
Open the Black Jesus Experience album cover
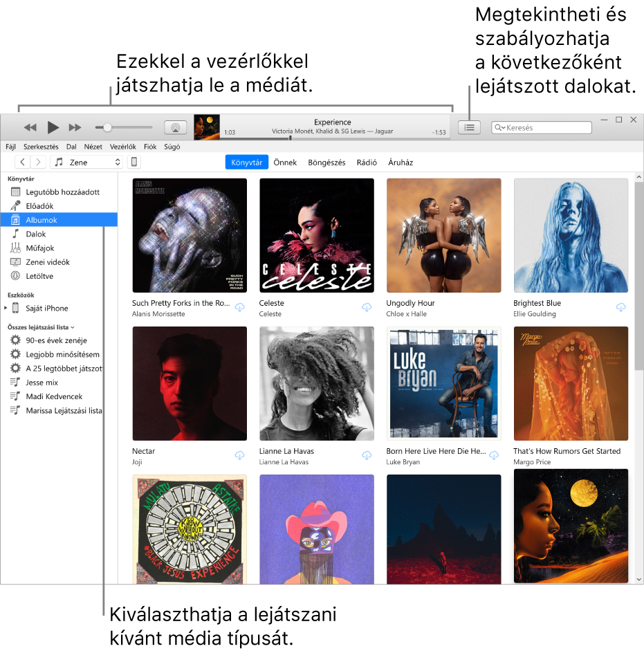[190, 529]
